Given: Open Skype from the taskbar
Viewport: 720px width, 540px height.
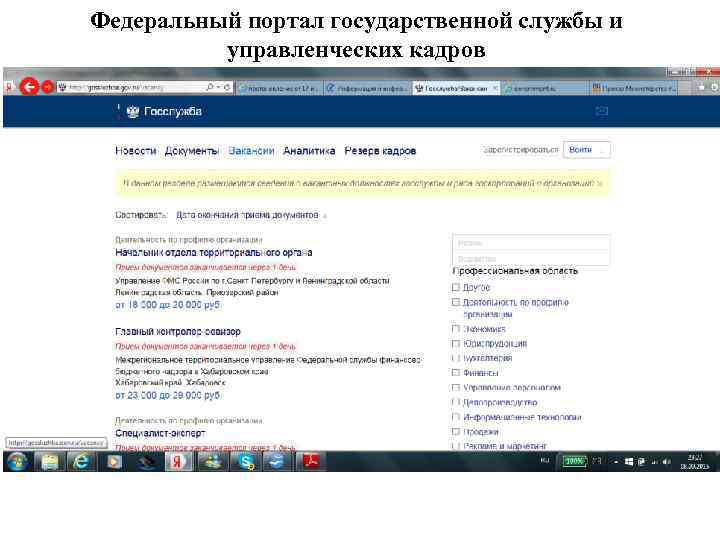Looking at the screenshot, I should pos(246,461).
